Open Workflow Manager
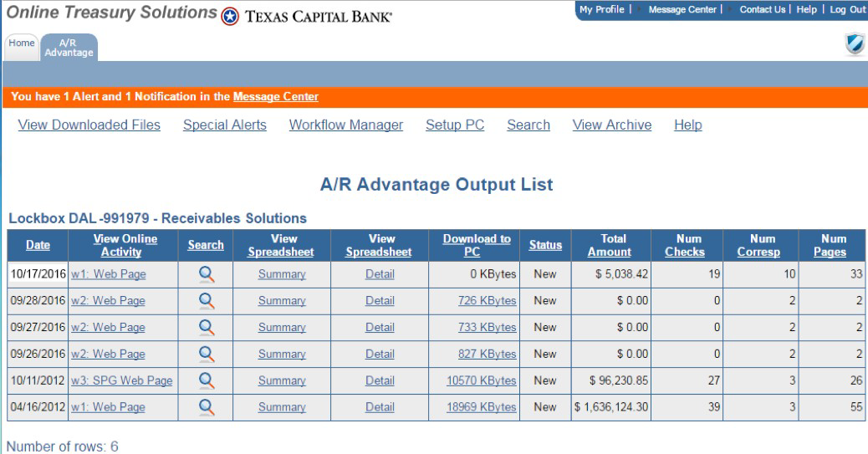This screenshot has height=454, width=868. tap(346, 125)
